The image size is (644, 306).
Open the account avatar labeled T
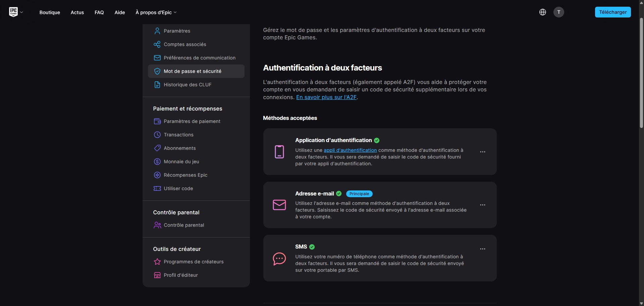[x=559, y=12]
